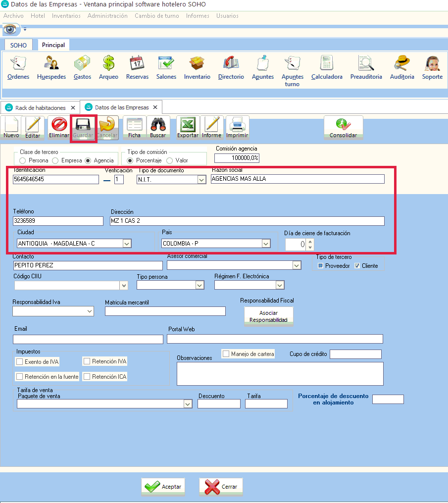448x503 pixels.
Task: Expand the Responsabilidad Iva dropdown
Action: point(90,311)
